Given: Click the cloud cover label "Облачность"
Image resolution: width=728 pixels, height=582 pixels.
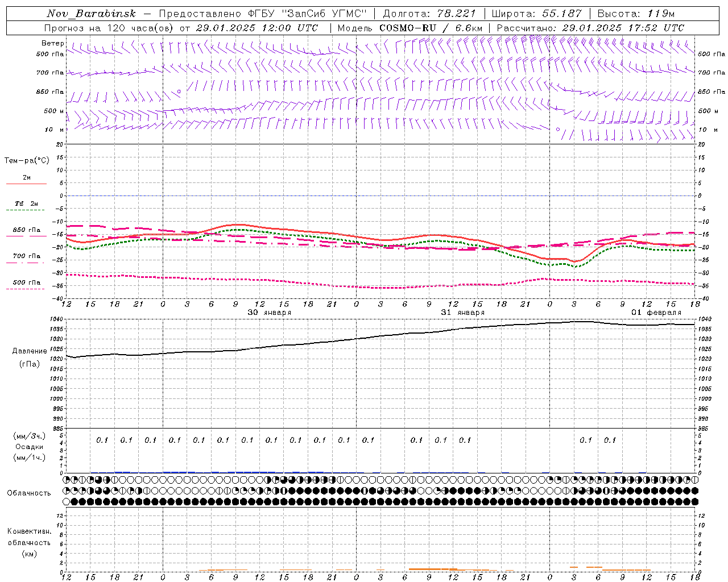Looking at the screenshot, I should (x=29, y=493).
